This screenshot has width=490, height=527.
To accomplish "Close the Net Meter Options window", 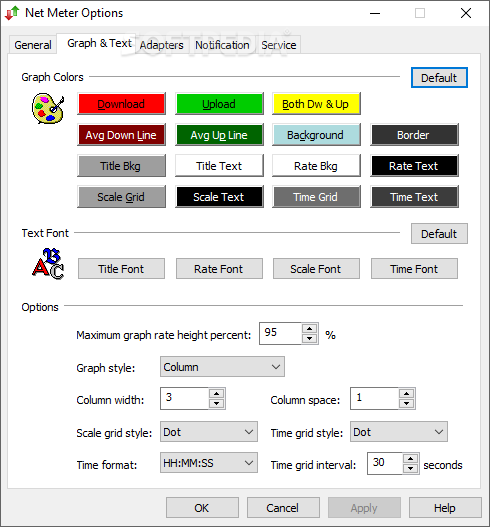I will tap(466, 13).
